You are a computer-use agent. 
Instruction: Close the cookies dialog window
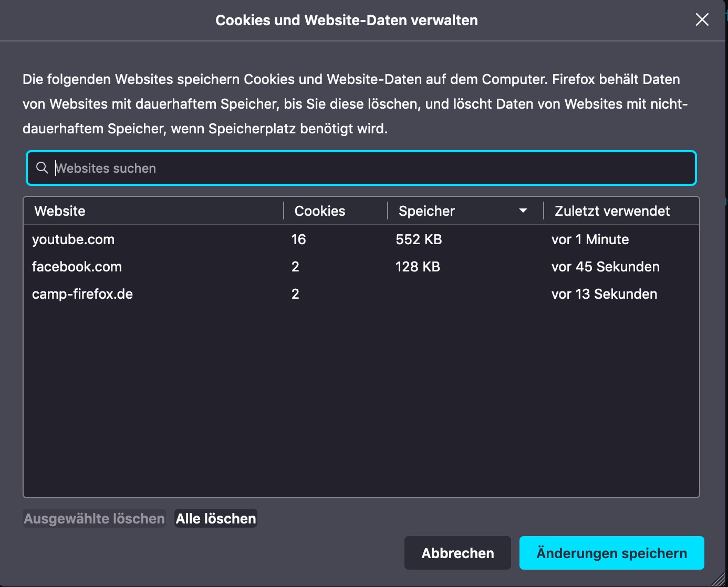[702, 20]
